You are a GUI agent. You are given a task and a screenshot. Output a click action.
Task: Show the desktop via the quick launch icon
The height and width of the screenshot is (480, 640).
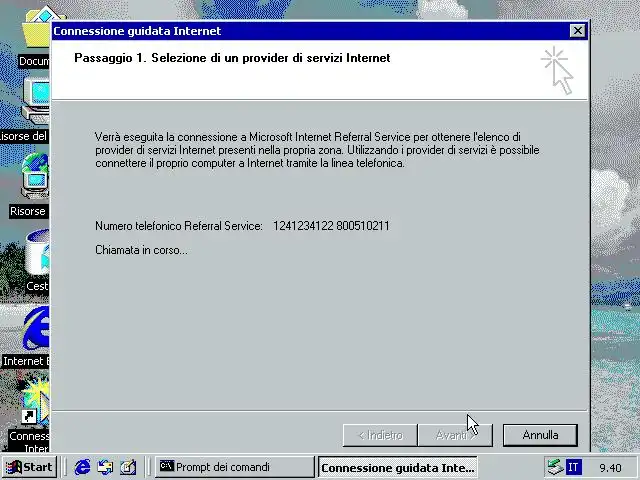point(128,467)
